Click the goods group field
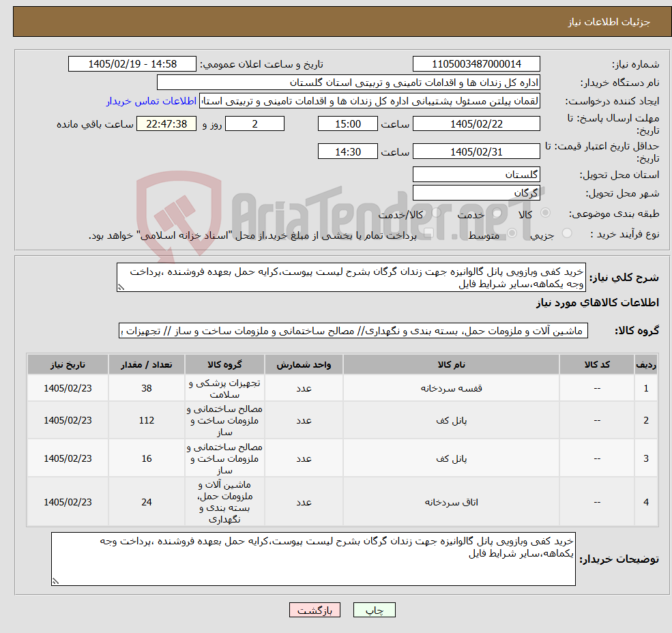This screenshot has width=672, height=633. tap(353, 331)
